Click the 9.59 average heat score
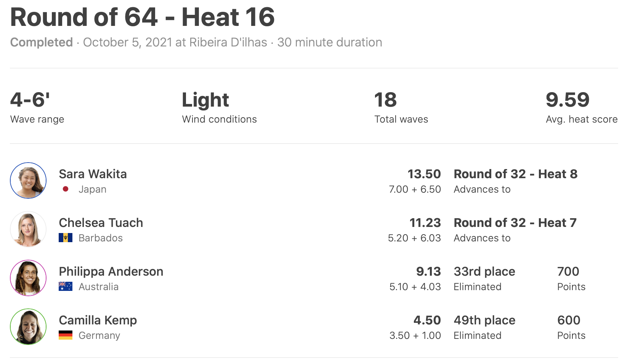Viewport: 625px width, 364px height. pyautogui.click(x=567, y=100)
